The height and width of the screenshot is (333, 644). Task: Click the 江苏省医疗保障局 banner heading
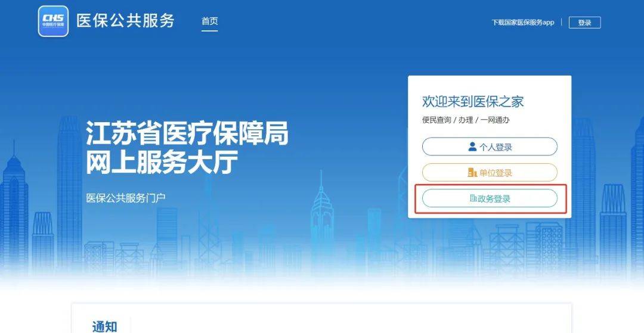point(187,133)
